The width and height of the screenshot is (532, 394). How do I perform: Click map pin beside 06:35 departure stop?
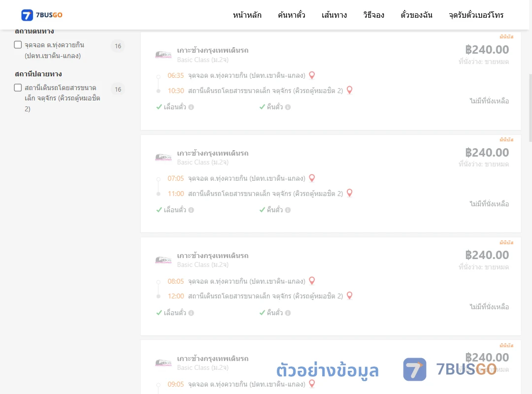[312, 75]
